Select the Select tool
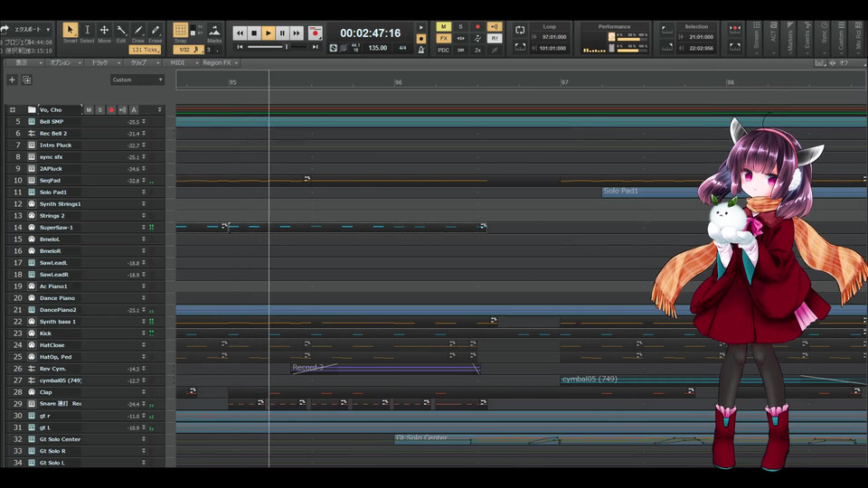The image size is (868, 488). tap(87, 31)
